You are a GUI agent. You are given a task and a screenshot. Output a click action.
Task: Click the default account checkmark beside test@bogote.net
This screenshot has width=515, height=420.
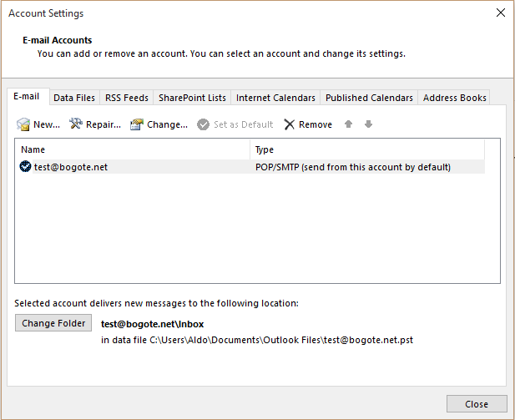(x=25, y=167)
